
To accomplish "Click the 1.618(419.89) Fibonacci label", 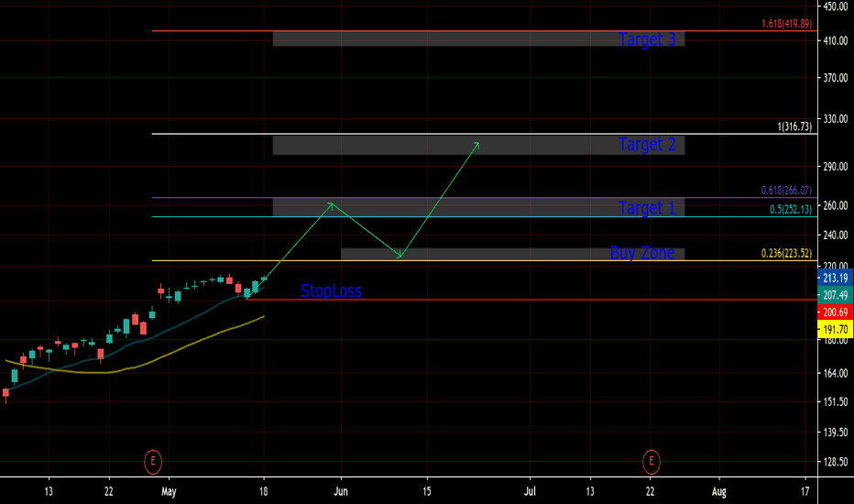I will [786, 24].
